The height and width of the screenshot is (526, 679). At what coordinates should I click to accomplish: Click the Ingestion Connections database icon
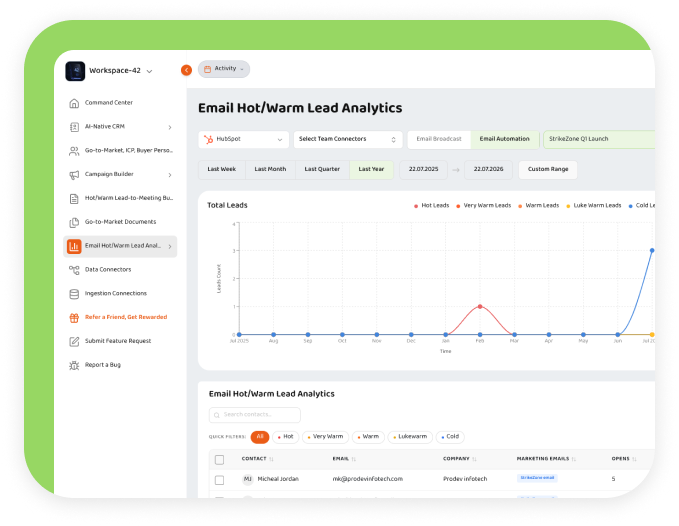pos(74,294)
